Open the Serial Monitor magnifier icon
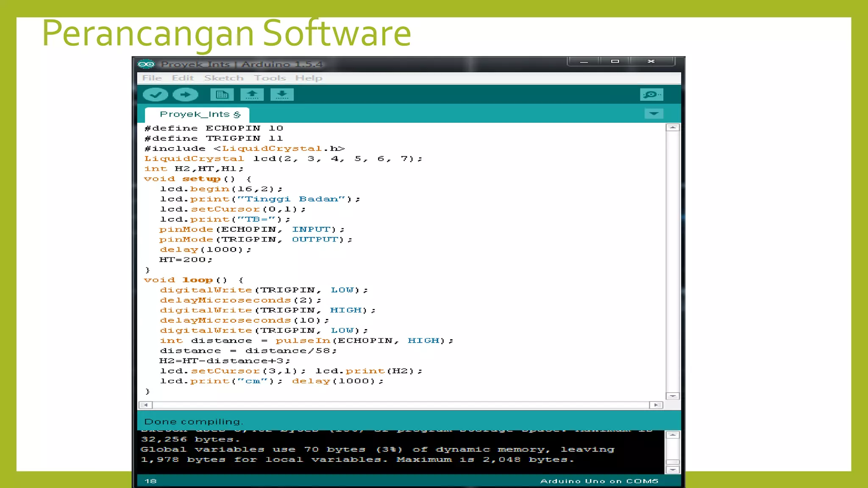This screenshot has width=868, height=488. [651, 94]
